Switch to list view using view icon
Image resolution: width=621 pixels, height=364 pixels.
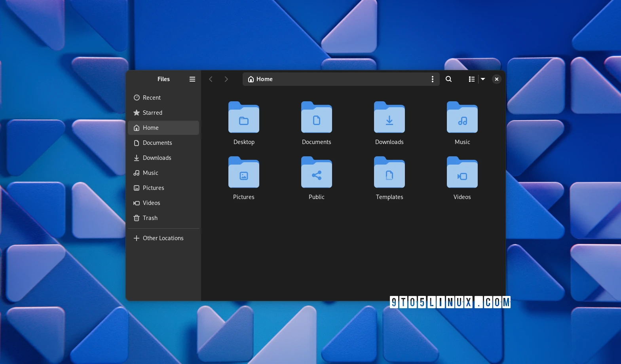pos(471,79)
